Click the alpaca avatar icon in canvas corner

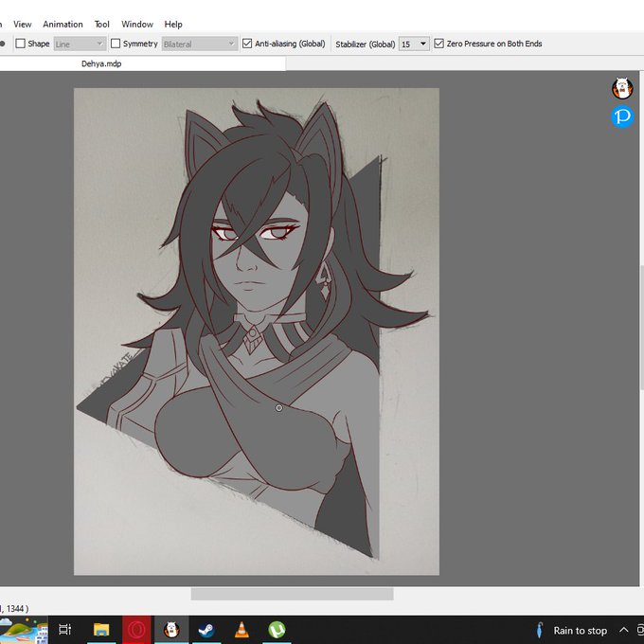(x=622, y=88)
